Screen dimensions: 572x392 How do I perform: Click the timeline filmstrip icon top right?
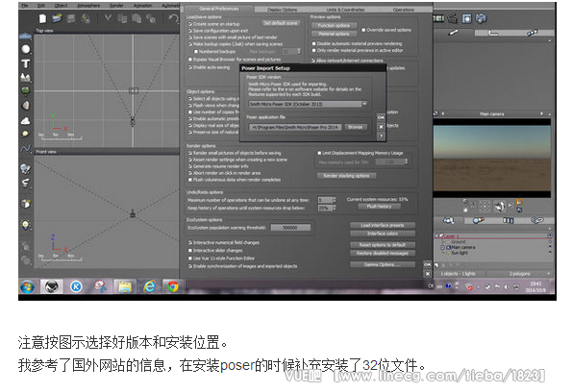(x=438, y=18)
